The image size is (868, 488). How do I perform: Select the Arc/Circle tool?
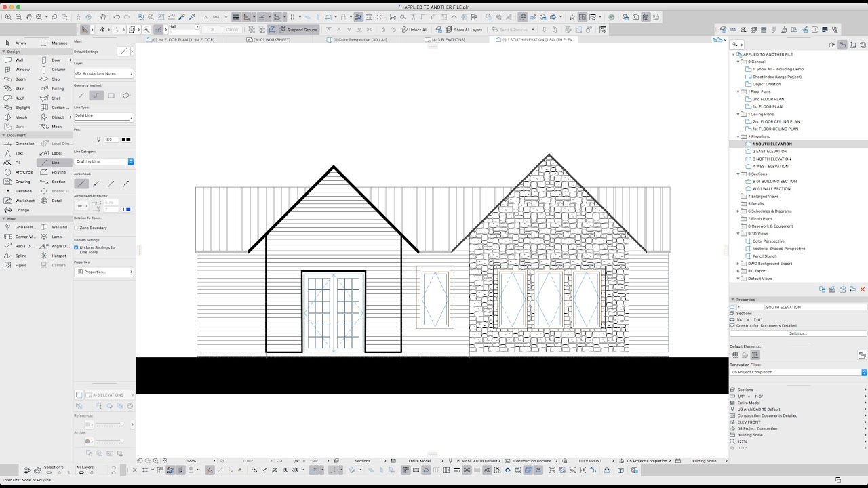(18, 172)
